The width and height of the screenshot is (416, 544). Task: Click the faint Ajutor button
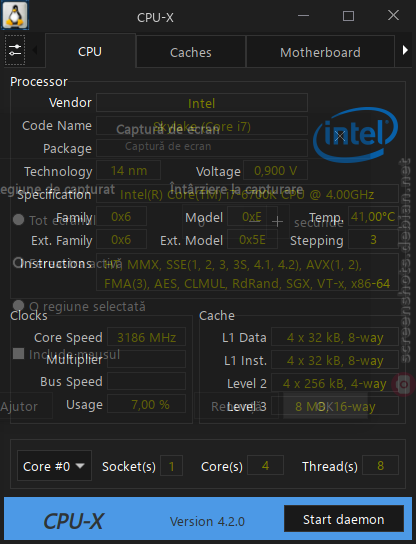(x=21, y=406)
